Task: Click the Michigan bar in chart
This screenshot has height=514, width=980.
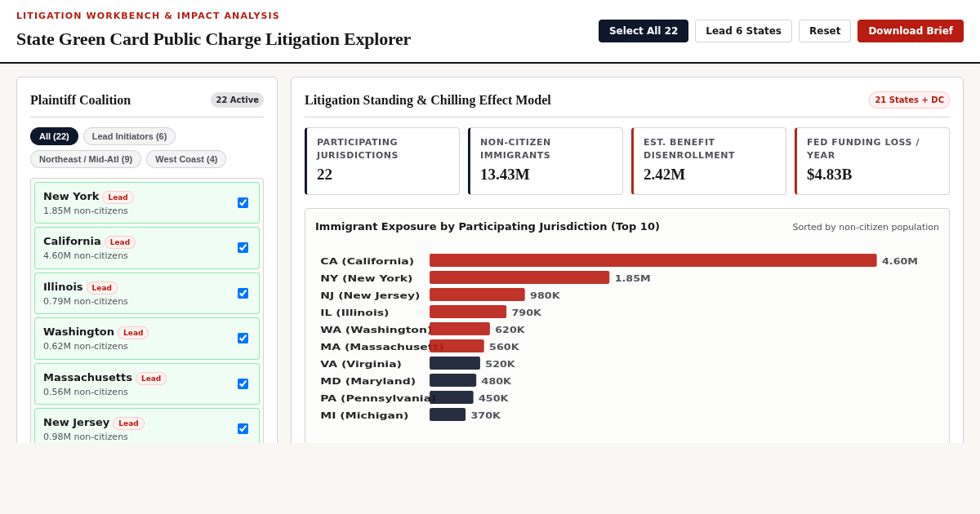Action: [448, 414]
